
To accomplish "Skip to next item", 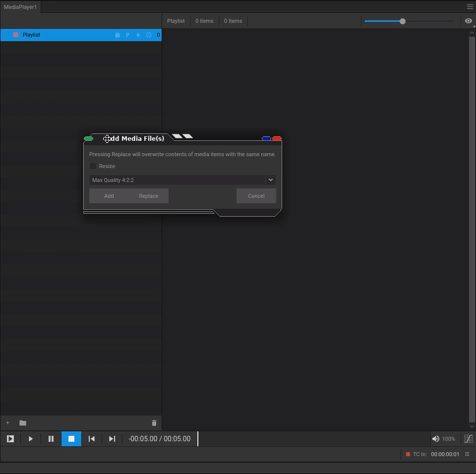I will click(x=112, y=438).
